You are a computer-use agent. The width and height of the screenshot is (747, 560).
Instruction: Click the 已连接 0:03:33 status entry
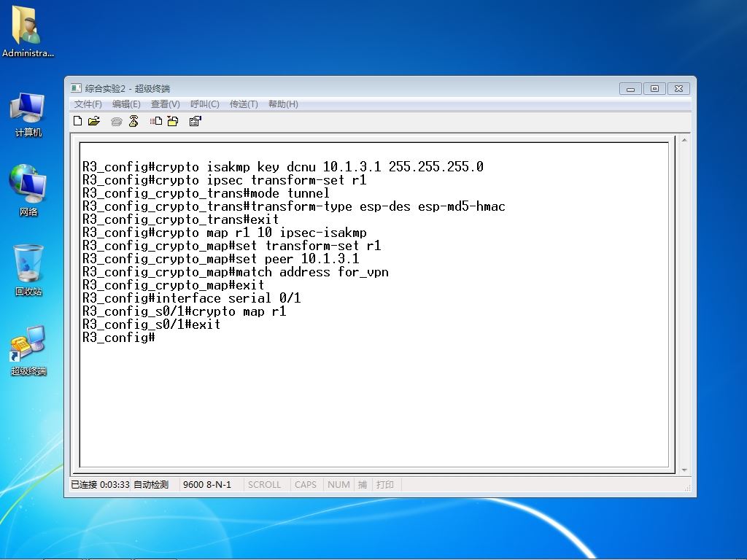[x=100, y=484]
